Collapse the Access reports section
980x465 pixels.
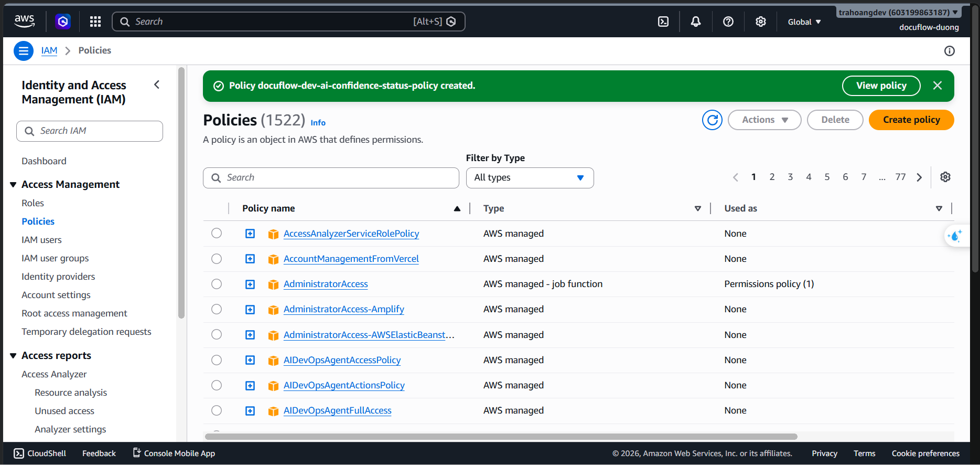(x=13, y=356)
